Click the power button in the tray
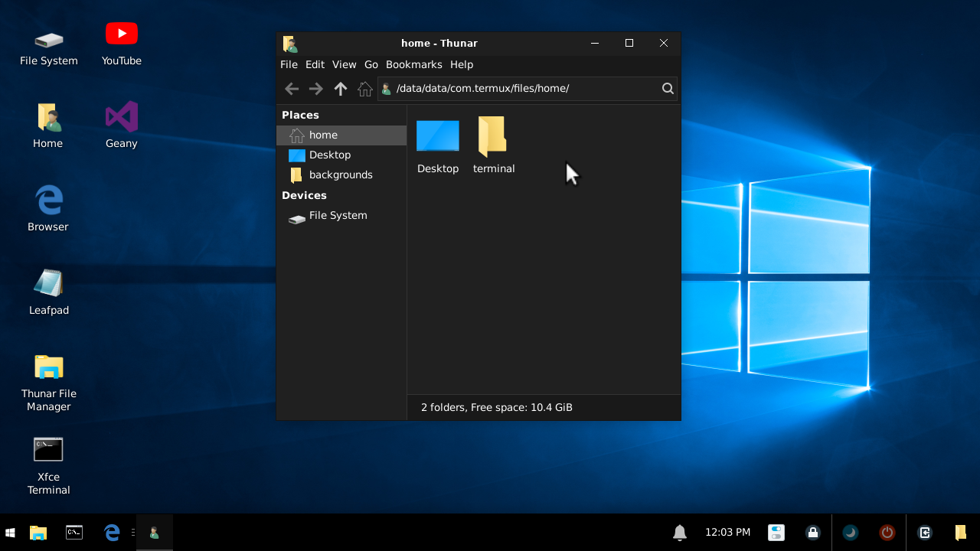980x551 pixels. (887, 532)
